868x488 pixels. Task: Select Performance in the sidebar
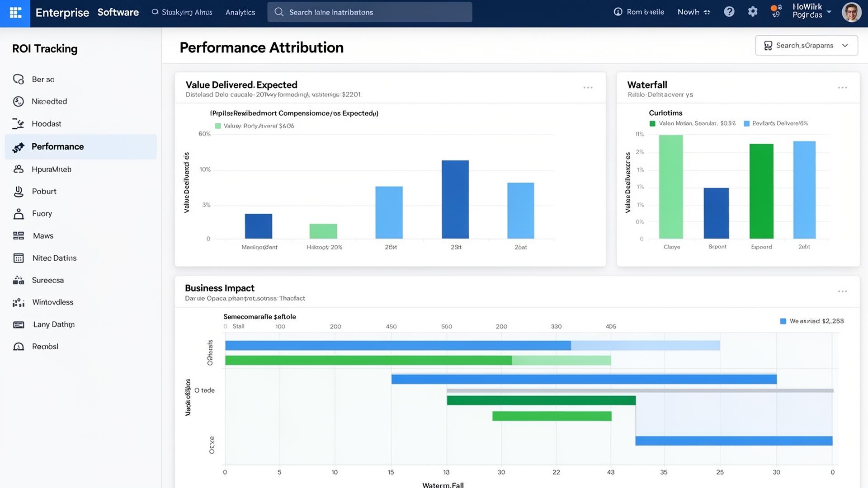pyautogui.click(x=81, y=147)
